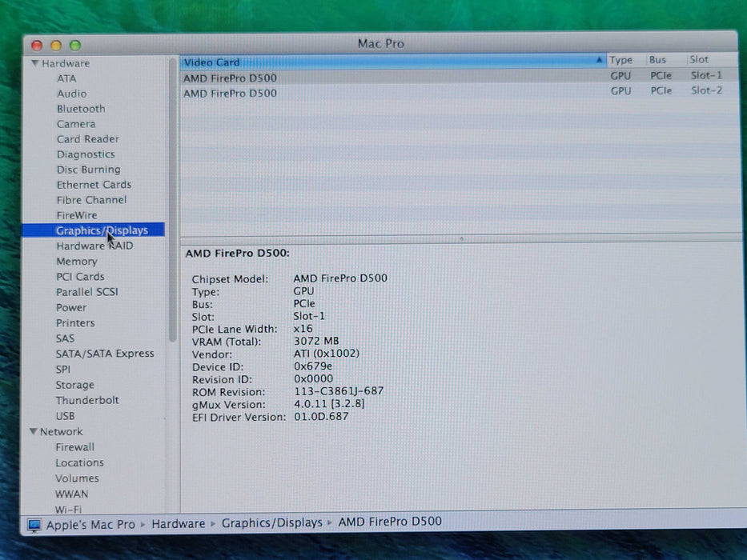Click the Network category label

[61, 431]
